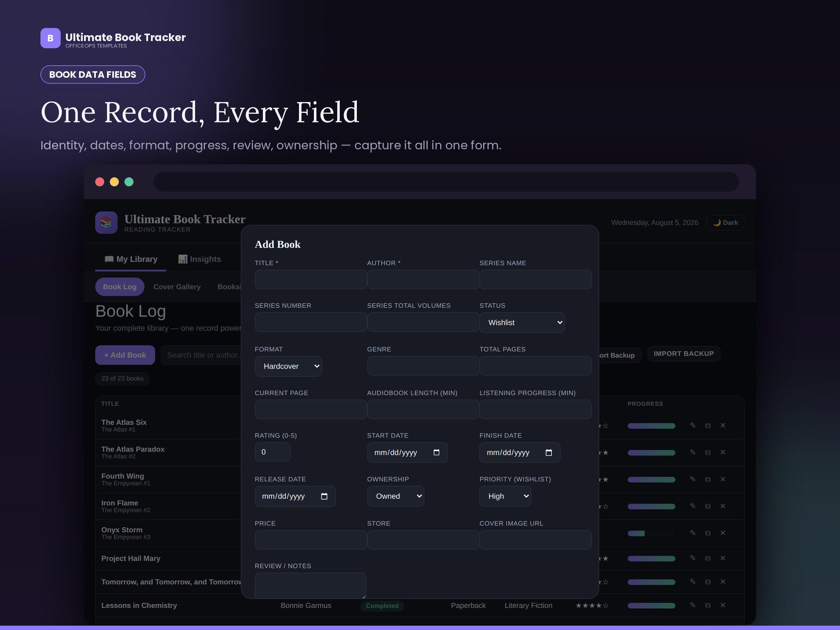Delete the Onyx Storm row with the X icon

[723, 533]
